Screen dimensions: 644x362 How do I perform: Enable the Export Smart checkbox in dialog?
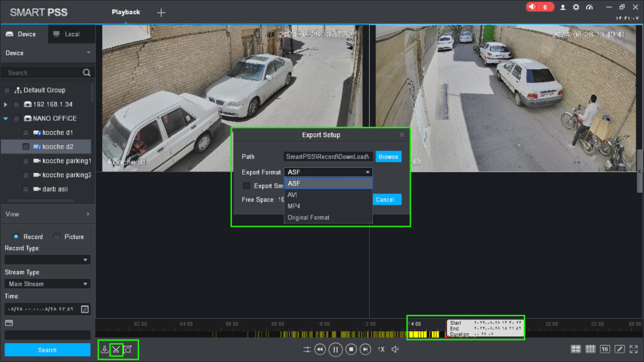247,186
